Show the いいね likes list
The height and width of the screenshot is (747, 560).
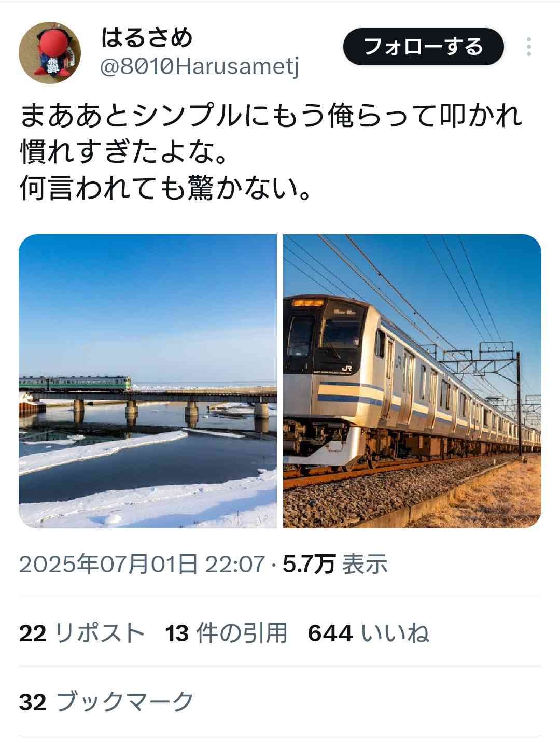point(395,633)
